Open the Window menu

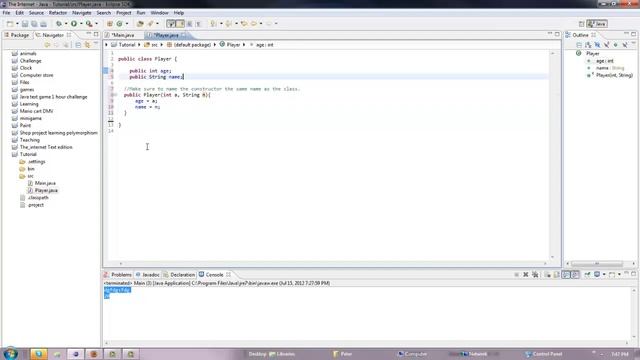point(159,13)
